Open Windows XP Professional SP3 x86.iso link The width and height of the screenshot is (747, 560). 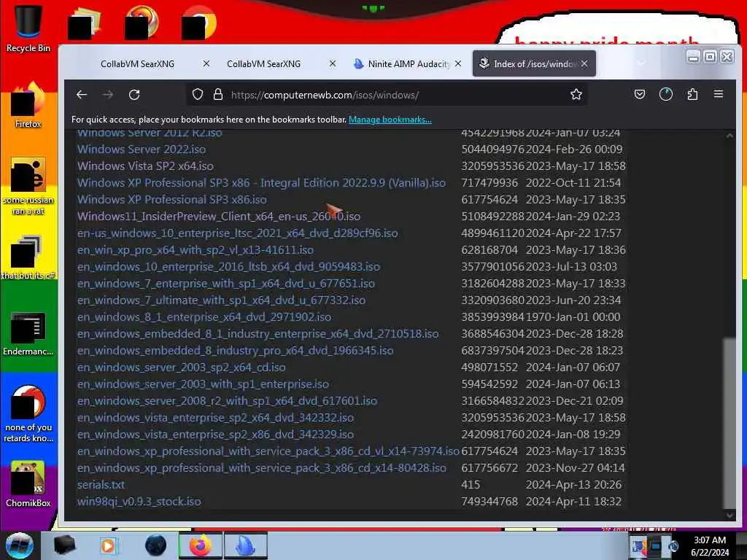pyautogui.click(x=172, y=200)
